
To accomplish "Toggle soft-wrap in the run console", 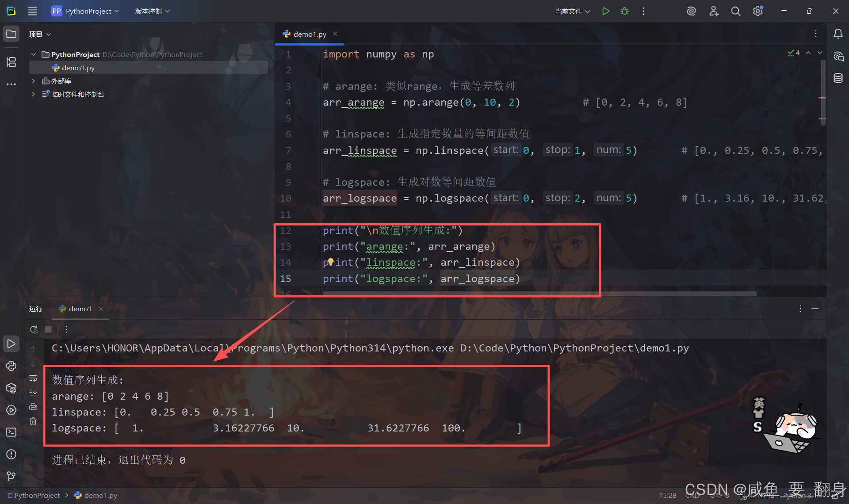I will click(x=33, y=378).
